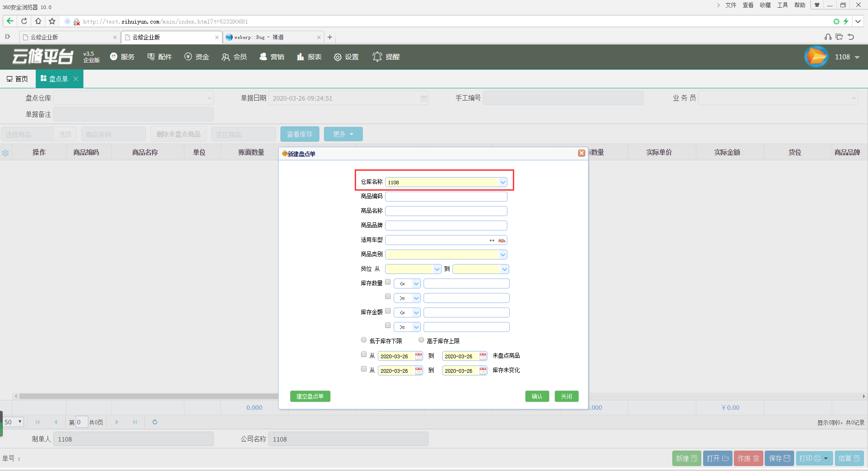This screenshot has height=471, width=868.
Task: Expand the 仓库名称 dropdown
Action: [502, 183]
